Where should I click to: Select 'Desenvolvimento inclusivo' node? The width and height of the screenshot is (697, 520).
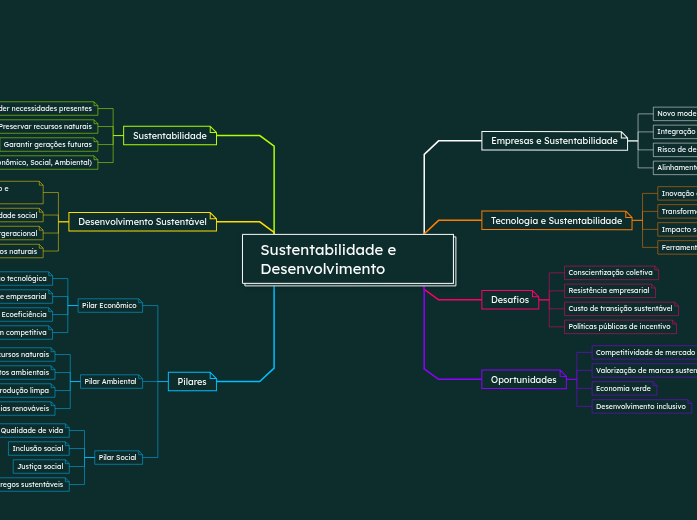click(641, 407)
